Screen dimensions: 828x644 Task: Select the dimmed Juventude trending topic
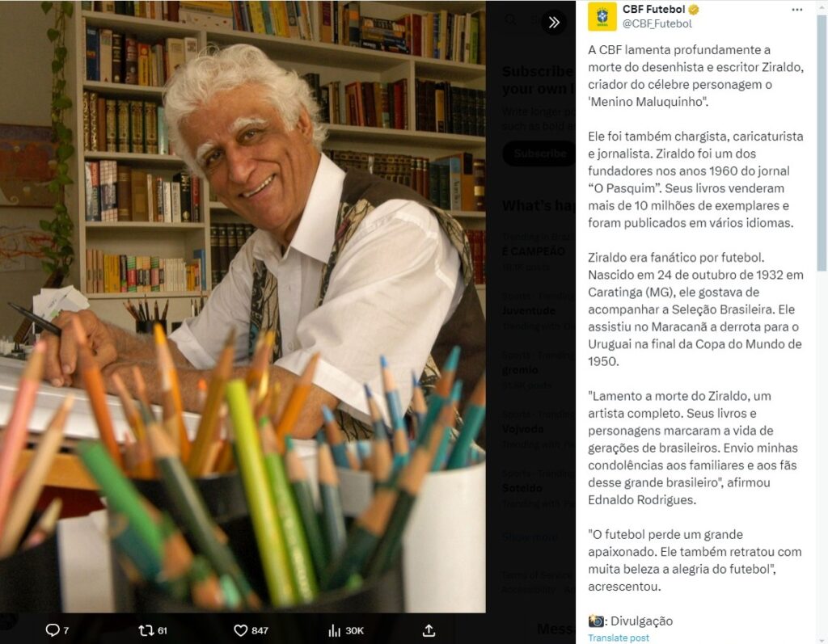pyautogui.click(x=529, y=311)
